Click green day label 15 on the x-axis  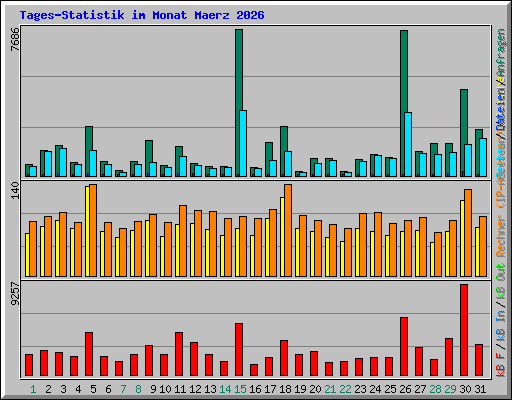click(240, 389)
